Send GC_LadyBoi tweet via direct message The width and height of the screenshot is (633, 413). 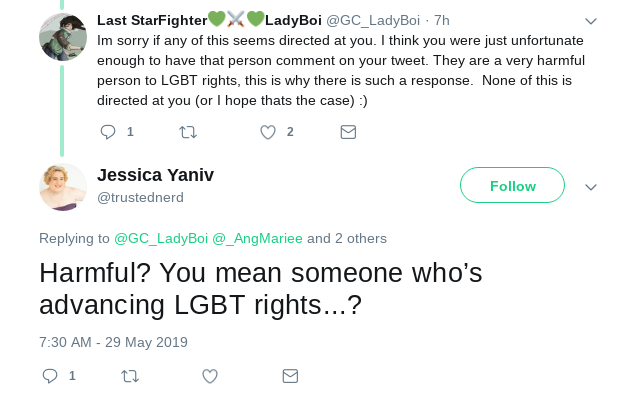(x=348, y=132)
